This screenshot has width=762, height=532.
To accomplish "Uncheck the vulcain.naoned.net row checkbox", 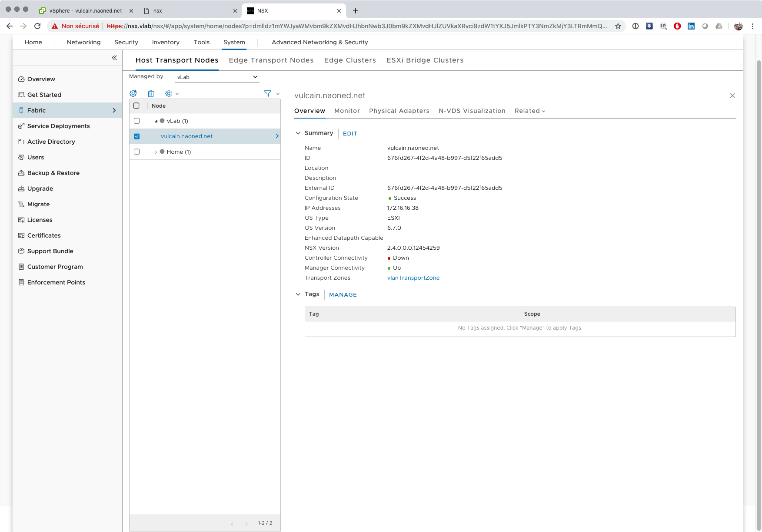I will pyautogui.click(x=136, y=136).
